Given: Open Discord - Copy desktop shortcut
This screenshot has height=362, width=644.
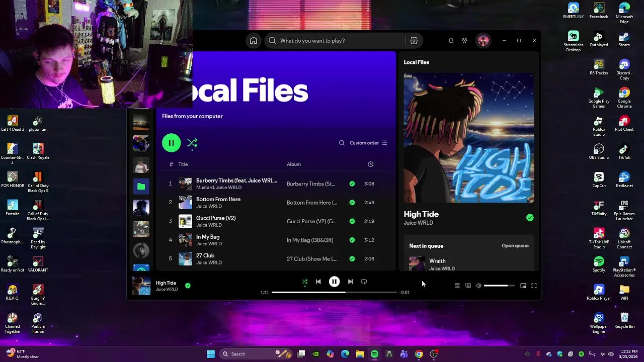Looking at the screenshot, I should 624,70.
